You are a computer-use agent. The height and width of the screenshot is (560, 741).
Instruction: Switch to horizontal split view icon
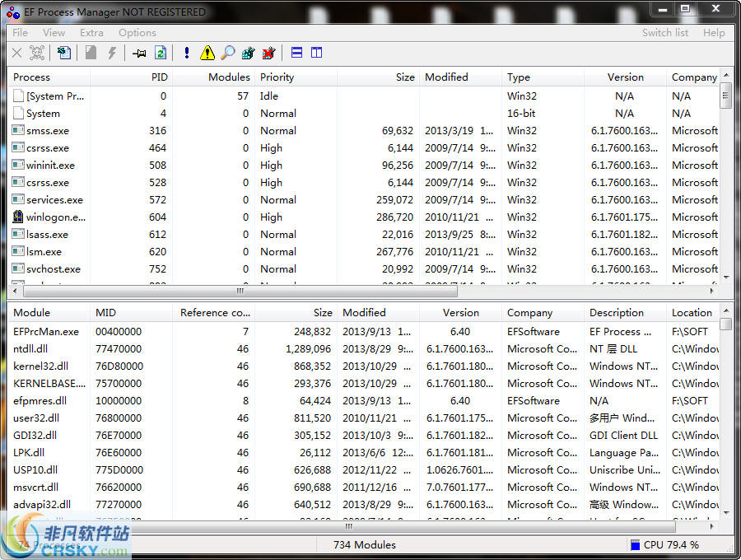point(296,53)
